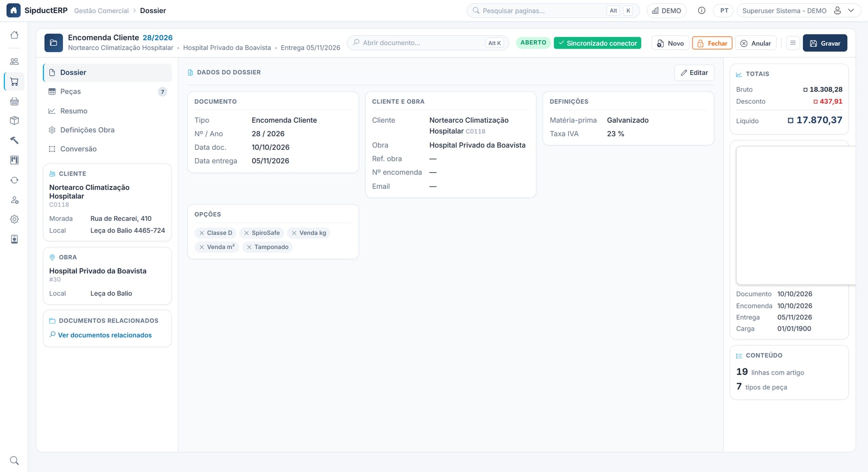Viewport: 868px width, 472px height.
Task: Remove the Tamponado option tag
Action: [249, 247]
